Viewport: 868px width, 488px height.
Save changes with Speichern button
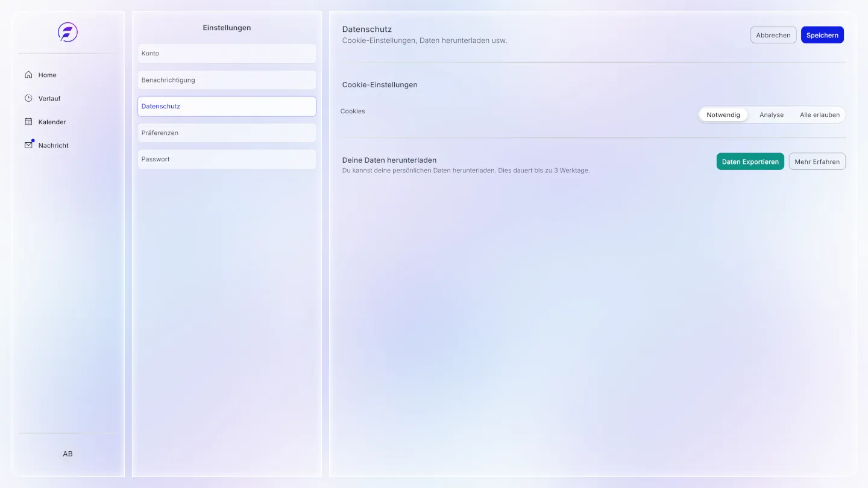(822, 35)
